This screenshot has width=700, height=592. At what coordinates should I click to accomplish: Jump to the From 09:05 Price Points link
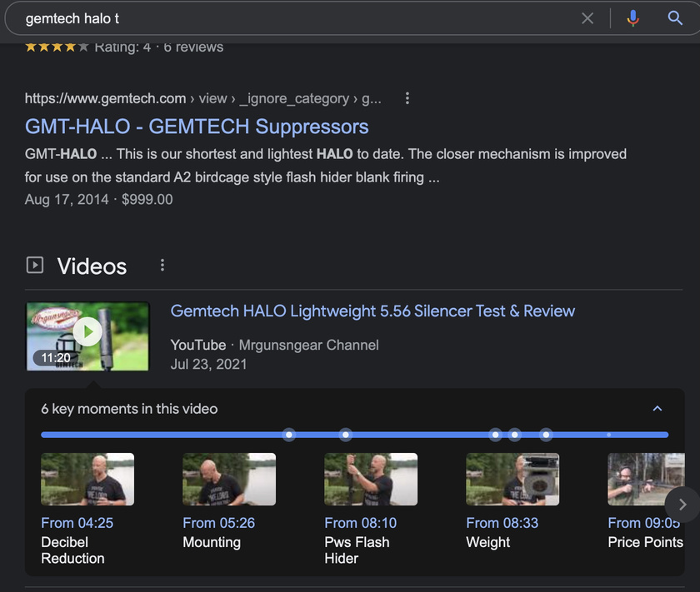pos(643,523)
